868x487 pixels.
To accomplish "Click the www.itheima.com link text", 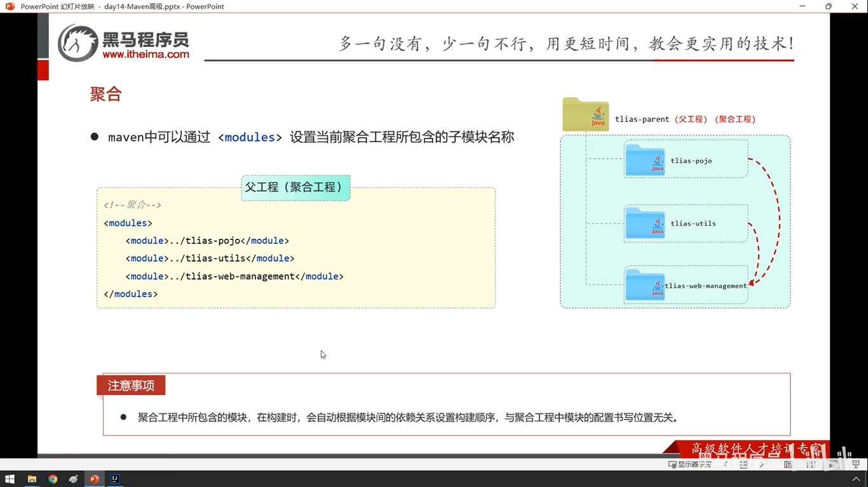I will click(146, 55).
